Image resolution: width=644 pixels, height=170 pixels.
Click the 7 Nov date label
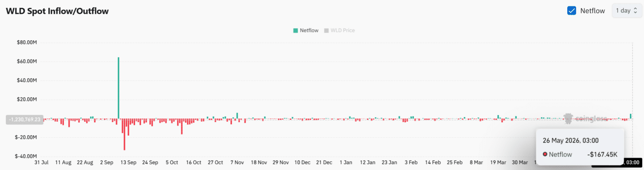pos(237,162)
